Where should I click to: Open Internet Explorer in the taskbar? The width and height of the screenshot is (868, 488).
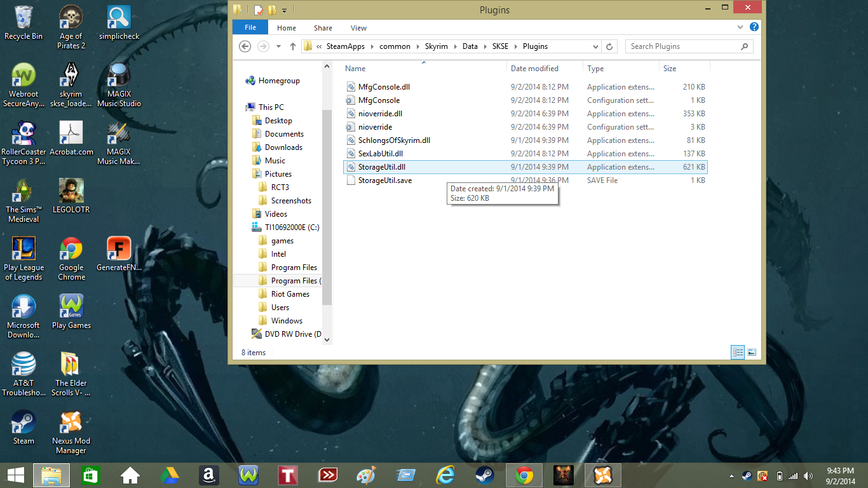click(445, 475)
